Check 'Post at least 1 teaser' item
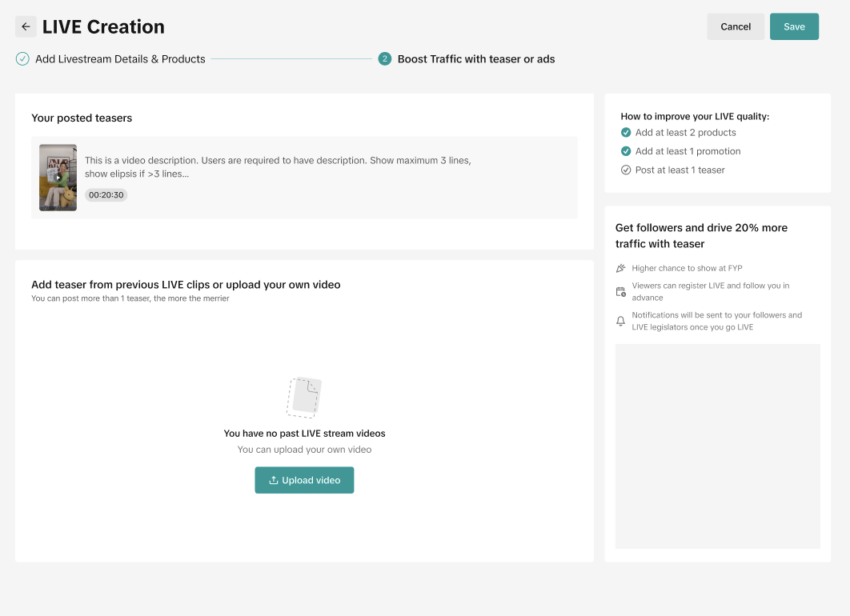This screenshot has height=616, width=850. pyautogui.click(x=626, y=170)
